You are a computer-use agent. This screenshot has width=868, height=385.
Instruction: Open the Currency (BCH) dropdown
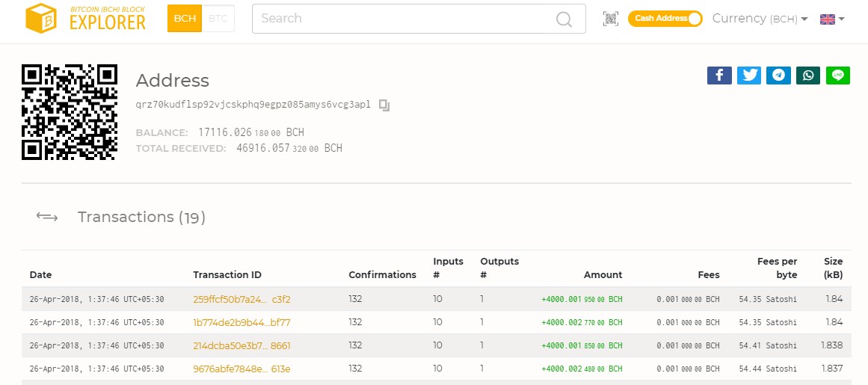pyautogui.click(x=760, y=19)
